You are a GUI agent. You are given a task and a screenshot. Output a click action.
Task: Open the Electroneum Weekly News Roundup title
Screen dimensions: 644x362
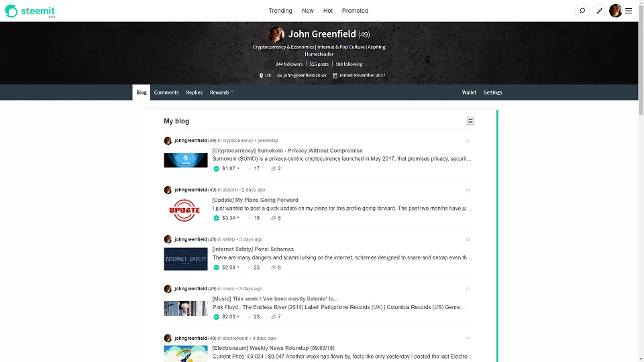[x=274, y=348]
